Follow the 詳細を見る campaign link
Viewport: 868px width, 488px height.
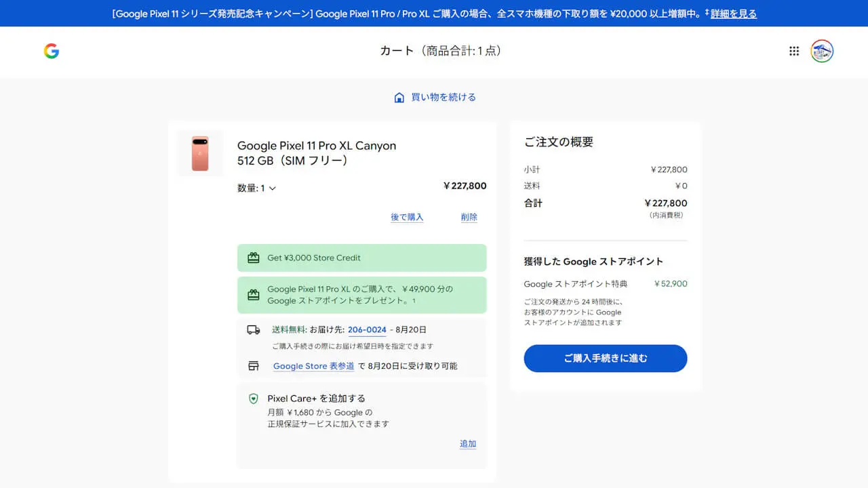(x=734, y=14)
